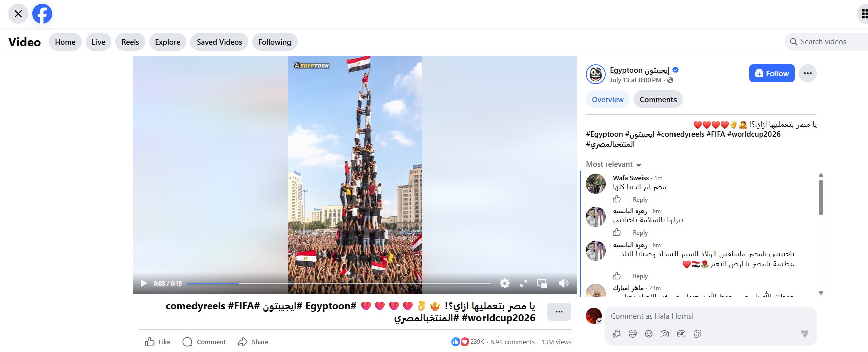Open the Egyptoon page name link
Screen dimensions: 868x352
tap(639, 70)
